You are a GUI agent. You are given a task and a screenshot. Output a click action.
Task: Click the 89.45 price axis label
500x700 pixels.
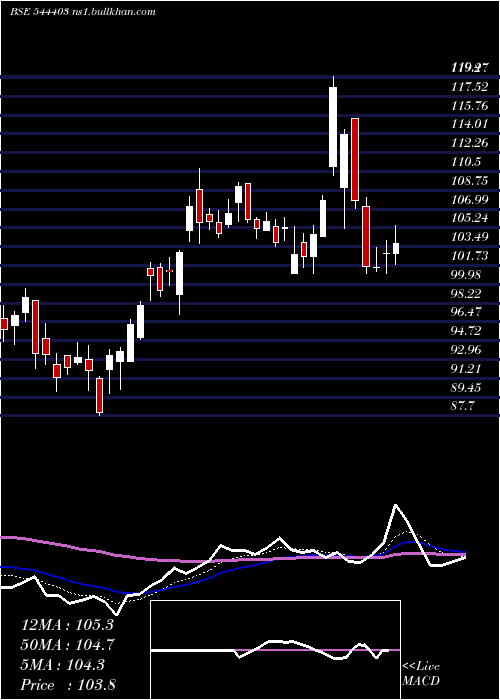click(x=466, y=388)
